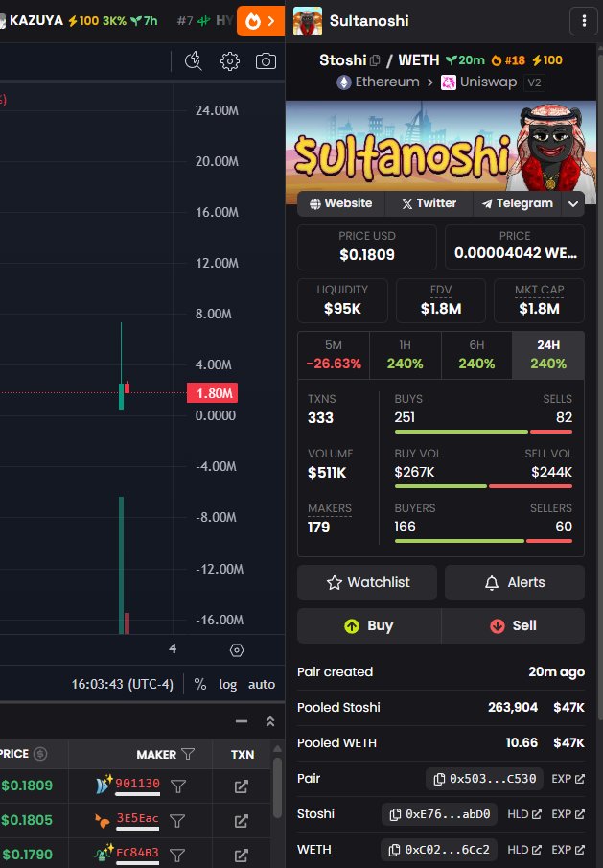
Task: Click the buyers versus sellers ratio bar
Action: [483, 541]
